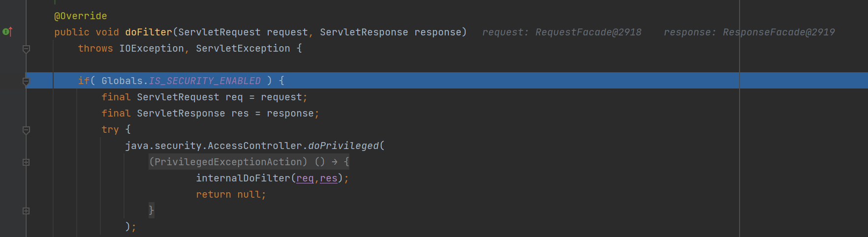Click the doPrivileged method call

point(343,146)
